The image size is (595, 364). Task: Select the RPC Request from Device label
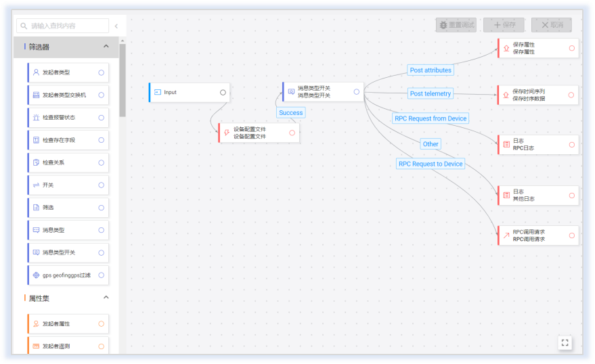pos(431,118)
